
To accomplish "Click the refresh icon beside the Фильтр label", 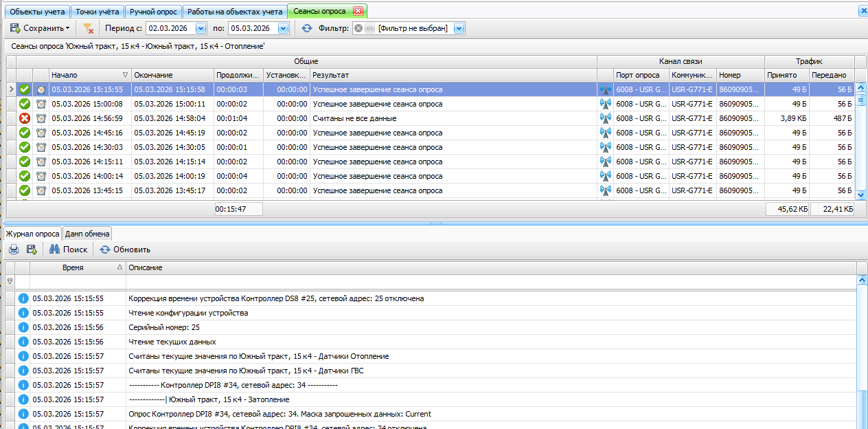I will pos(307,28).
